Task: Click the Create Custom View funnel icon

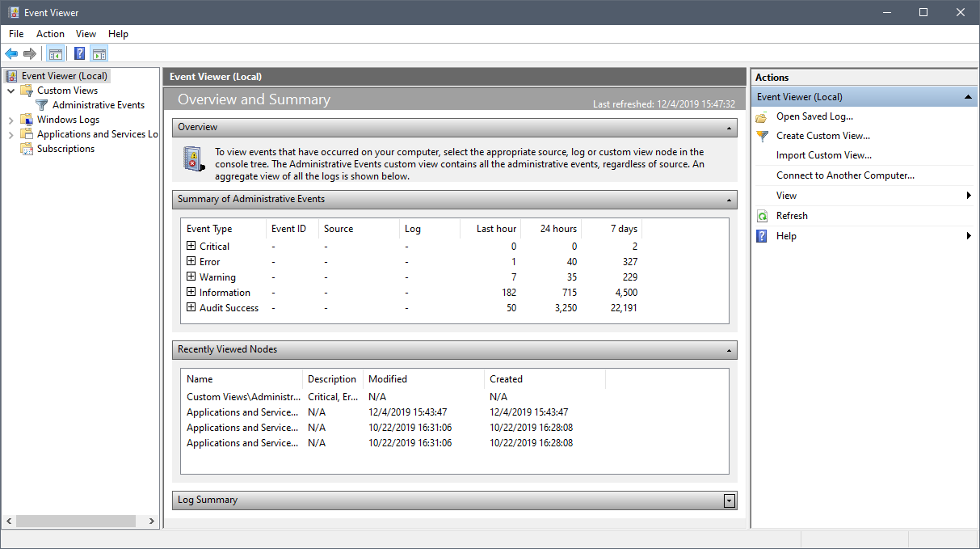Action: (x=762, y=136)
